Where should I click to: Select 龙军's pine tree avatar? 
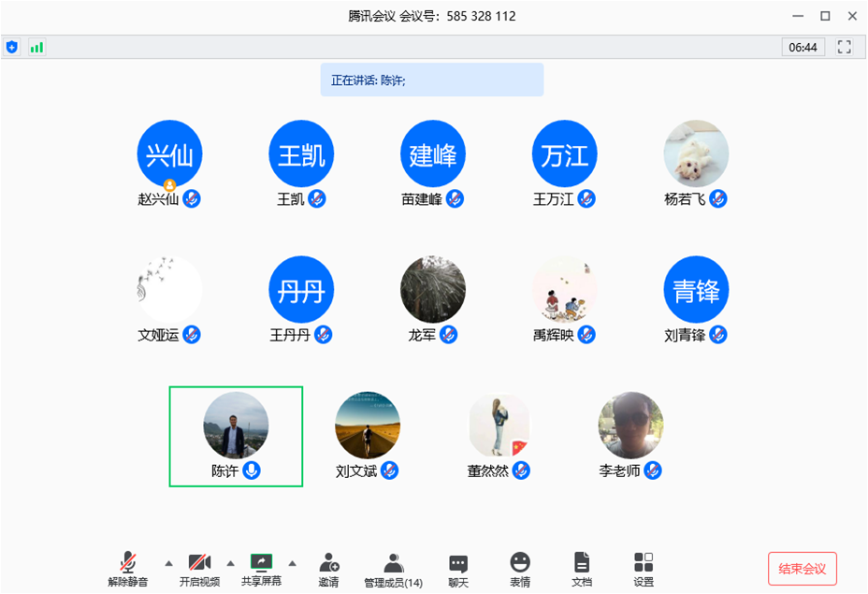[433, 290]
